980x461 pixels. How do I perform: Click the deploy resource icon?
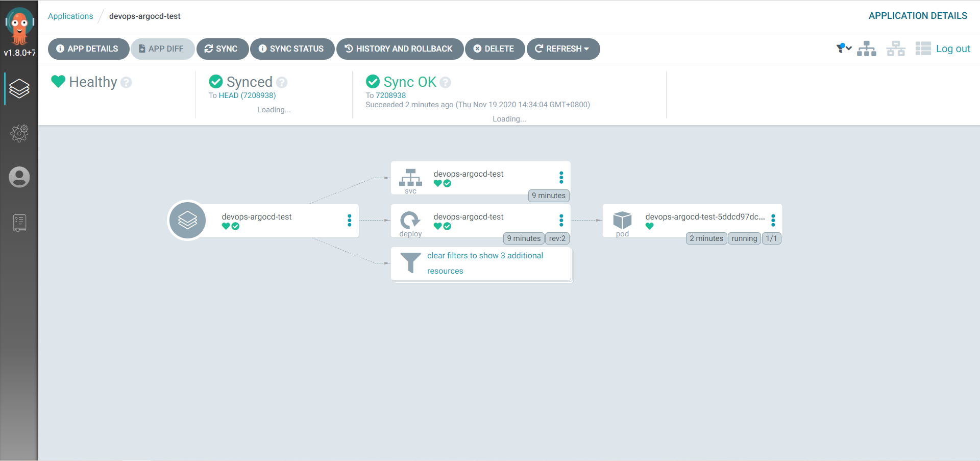pyautogui.click(x=410, y=221)
